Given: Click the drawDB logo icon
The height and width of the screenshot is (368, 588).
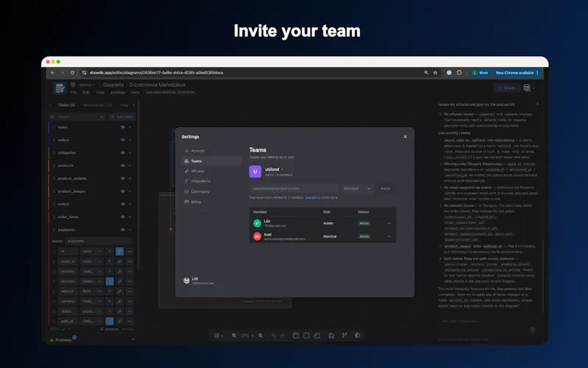Looking at the screenshot, I should [60, 88].
